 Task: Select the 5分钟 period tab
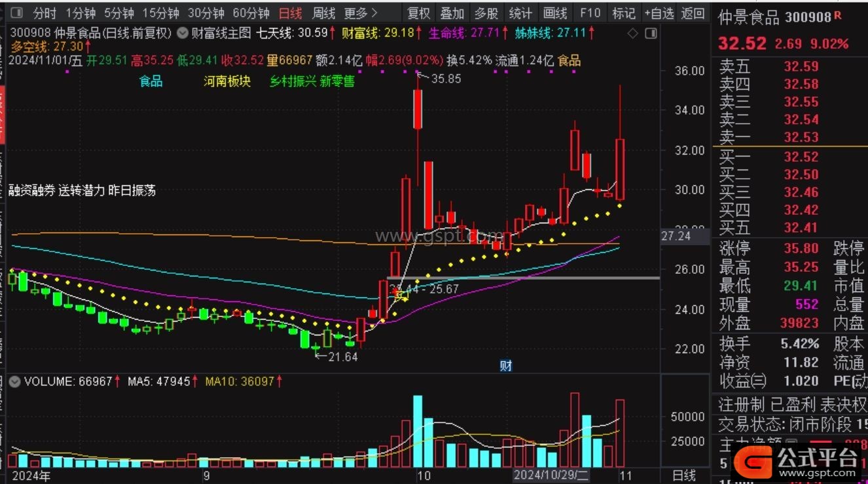pyautogui.click(x=119, y=13)
